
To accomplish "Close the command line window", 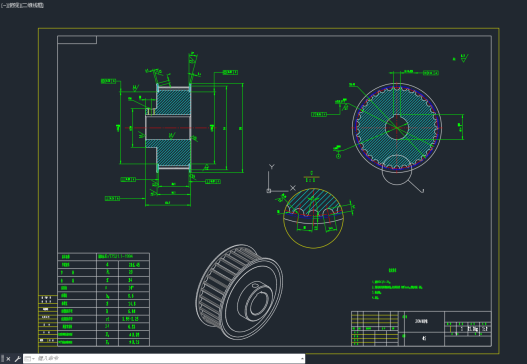I will point(8,359).
